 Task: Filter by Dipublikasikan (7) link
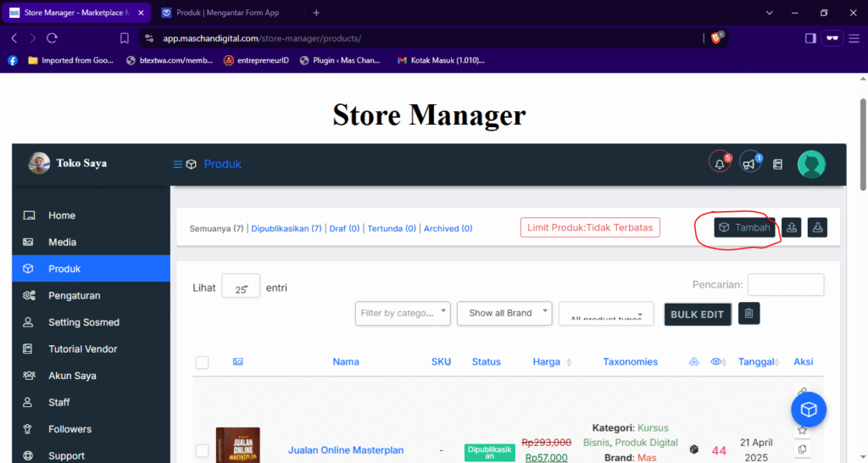(287, 228)
